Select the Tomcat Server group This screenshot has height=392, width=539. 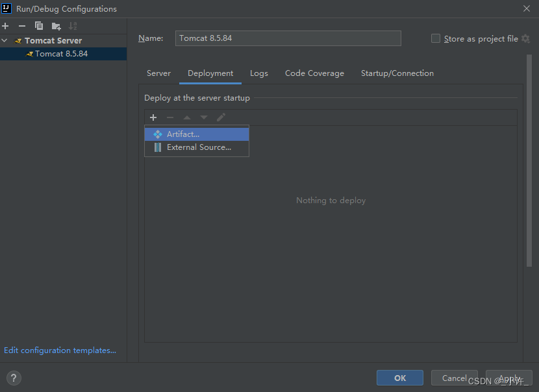click(x=53, y=40)
